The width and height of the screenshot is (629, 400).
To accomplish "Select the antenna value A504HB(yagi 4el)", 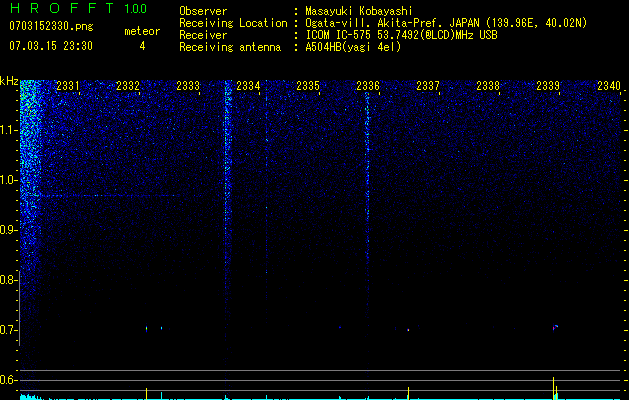I will coord(353,47).
